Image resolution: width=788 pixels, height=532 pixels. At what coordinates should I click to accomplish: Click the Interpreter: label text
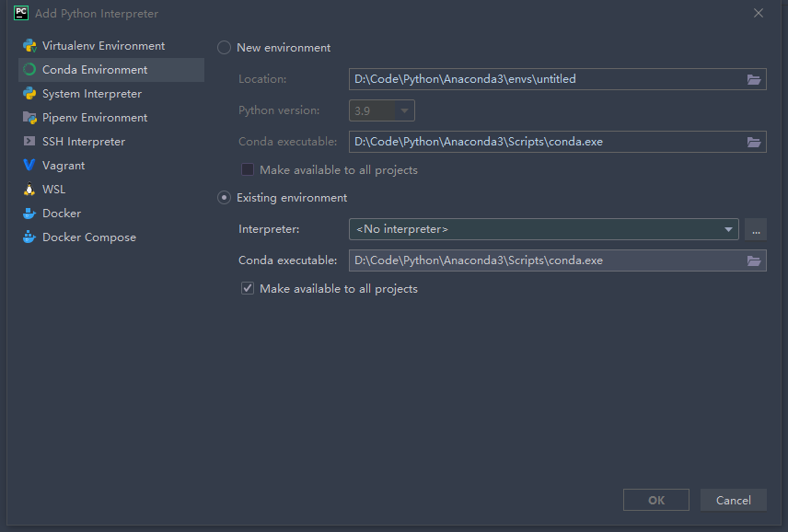(269, 229)
